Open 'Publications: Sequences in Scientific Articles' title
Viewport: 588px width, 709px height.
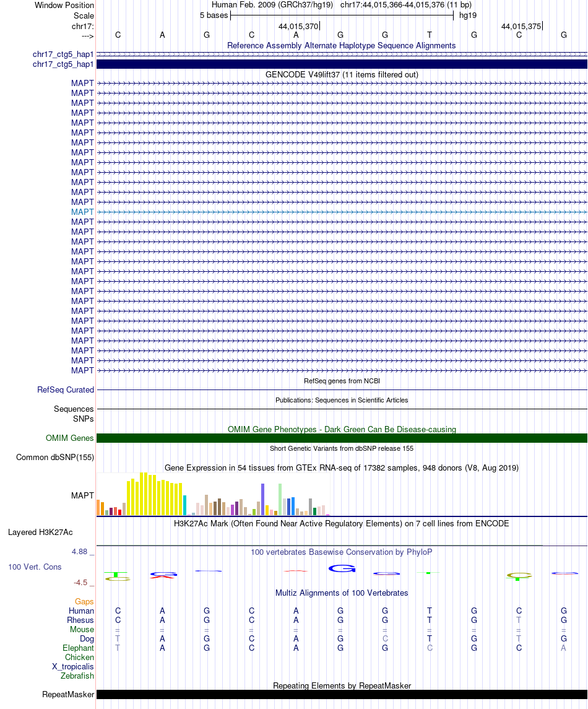342,400
